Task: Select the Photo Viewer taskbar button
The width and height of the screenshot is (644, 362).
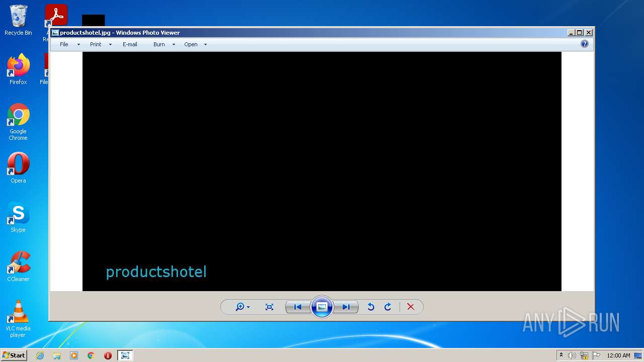Action: [x=125, y=355]
